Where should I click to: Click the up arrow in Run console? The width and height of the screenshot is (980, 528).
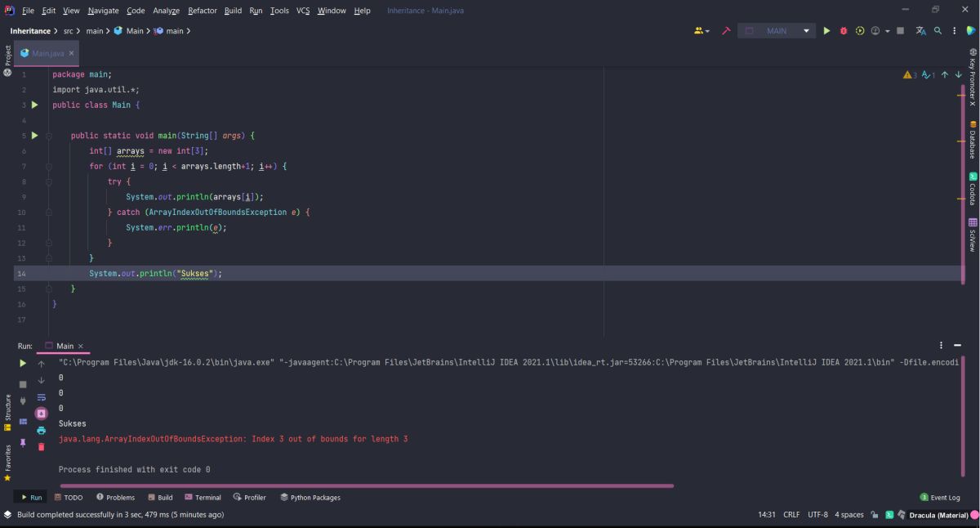[42, 364]
